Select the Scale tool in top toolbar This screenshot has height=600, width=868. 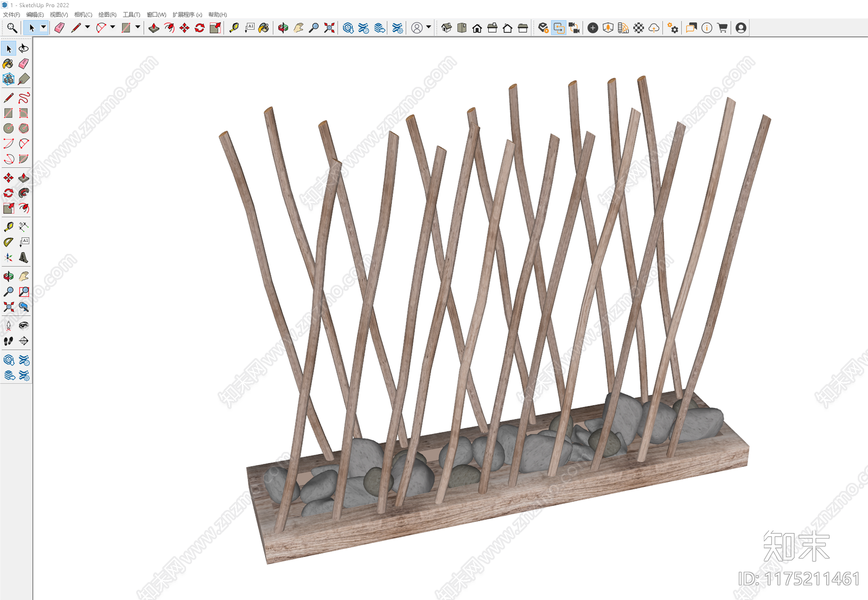pos(215,28)
